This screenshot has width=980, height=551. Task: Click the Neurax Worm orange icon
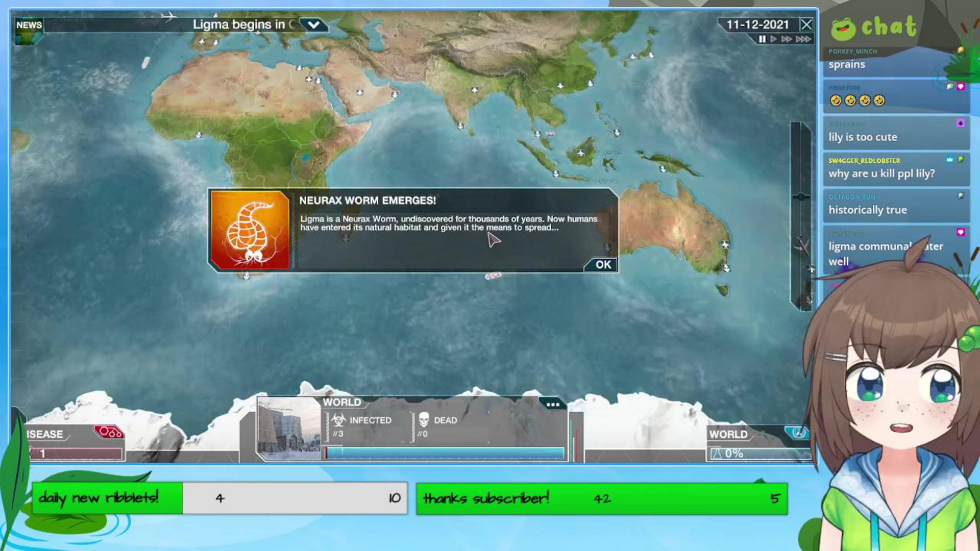click(250, 230)
